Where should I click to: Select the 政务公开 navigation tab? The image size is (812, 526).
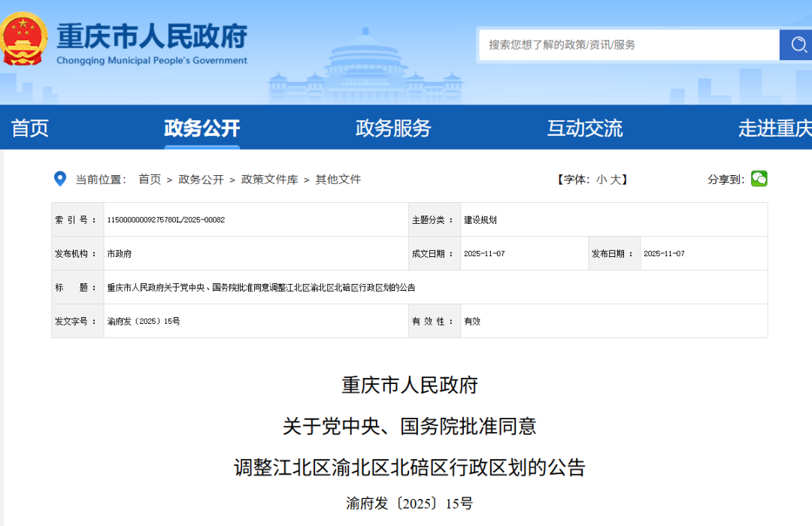(x=201, y=128)
